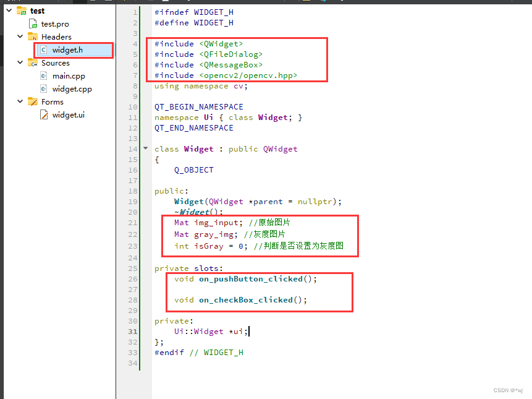The height and width of the screenshot is (399, 532).
Task: Click the Headers folder icon with 'h' badge
Action: 33,36
